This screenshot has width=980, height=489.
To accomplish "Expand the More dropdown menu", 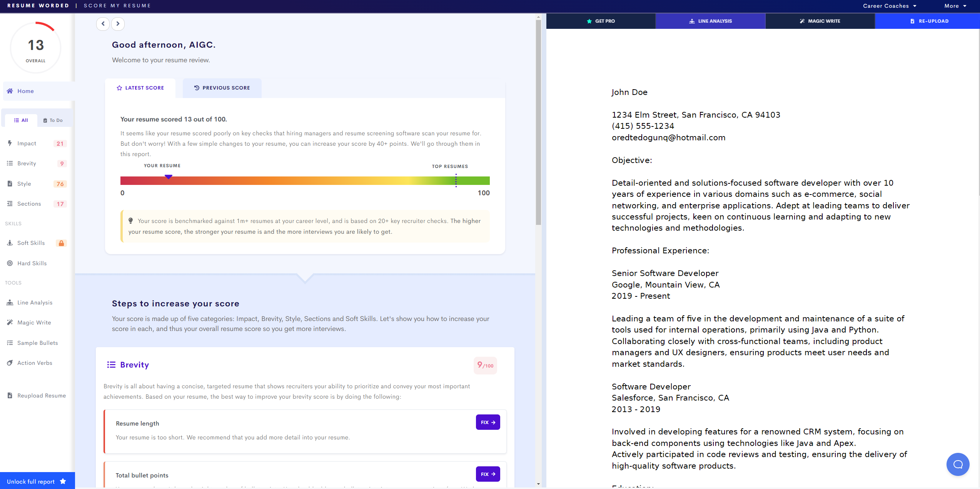I will click(x=955, y=6).
